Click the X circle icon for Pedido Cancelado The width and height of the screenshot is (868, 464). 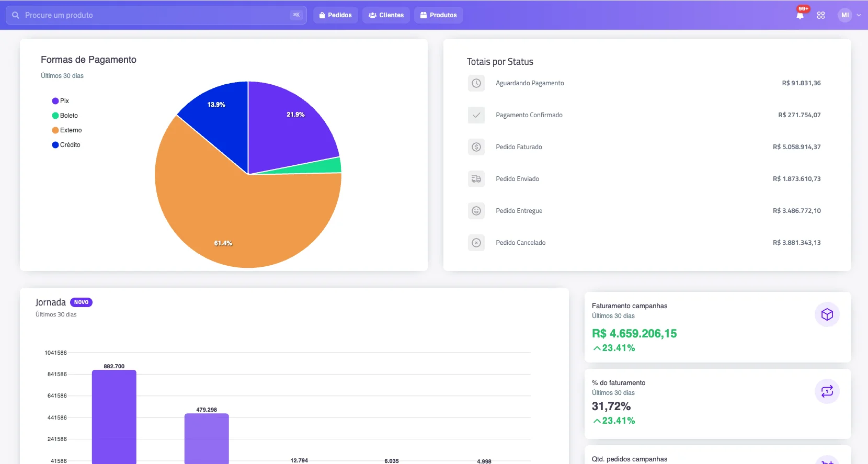476,243
